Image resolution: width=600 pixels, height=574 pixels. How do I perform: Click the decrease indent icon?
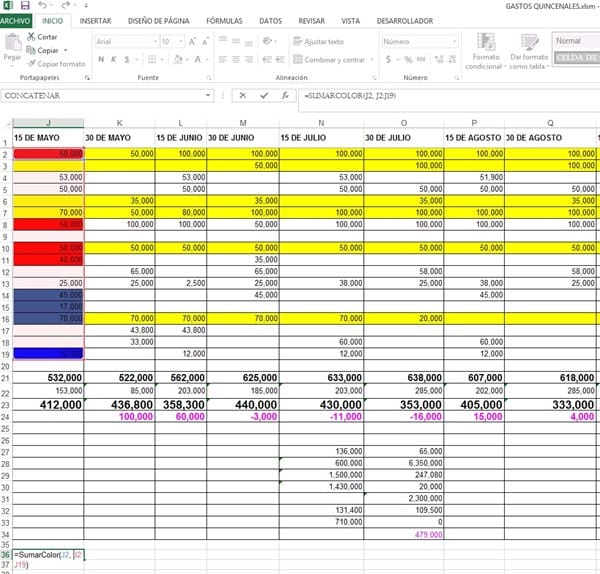267,59
